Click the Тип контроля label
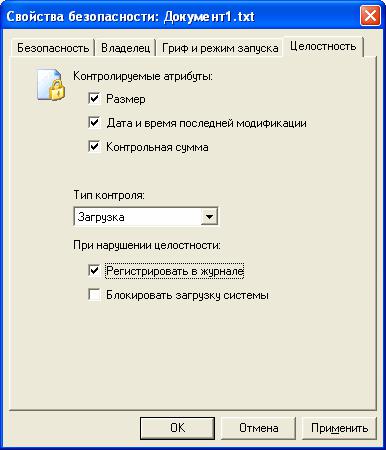 click(109, 195)
